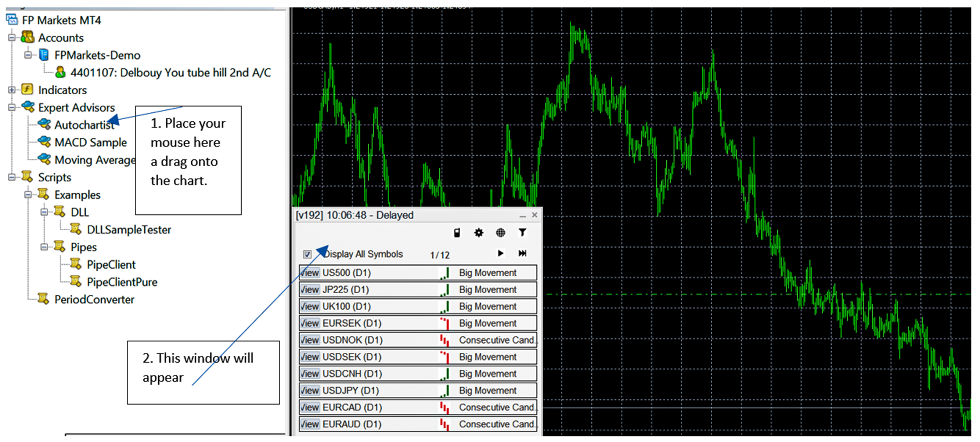This screenshot has width=980, height=442.
Task: View the USDJPY (D1) pattern
Action: pyautogui.click(x=310, y=391)
